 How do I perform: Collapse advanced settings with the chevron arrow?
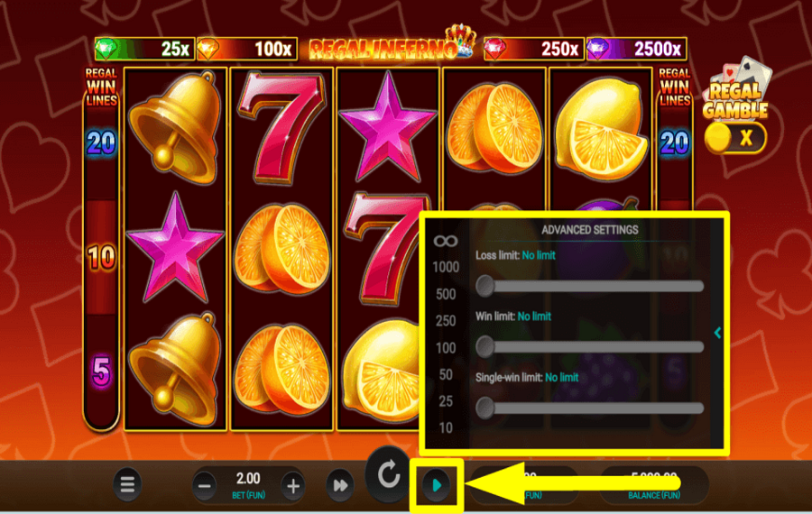718,333
